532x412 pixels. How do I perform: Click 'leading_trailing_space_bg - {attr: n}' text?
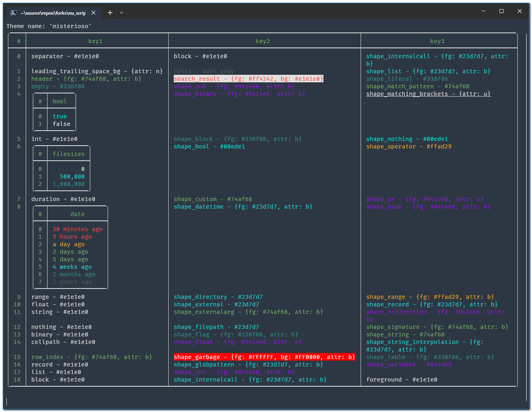point(97,71)
